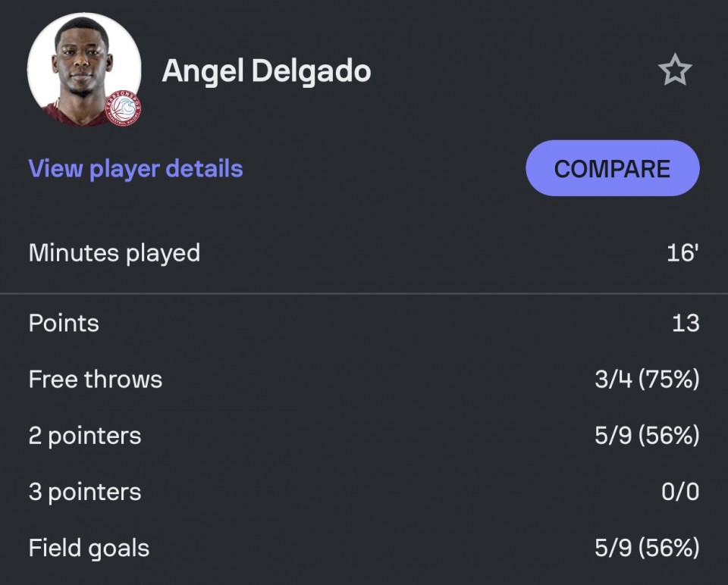Click the View player details link
728x585 pixels.
136,168
